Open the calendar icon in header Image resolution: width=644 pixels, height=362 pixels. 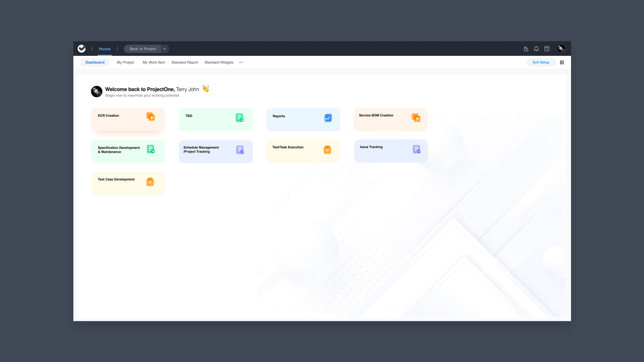547,49
